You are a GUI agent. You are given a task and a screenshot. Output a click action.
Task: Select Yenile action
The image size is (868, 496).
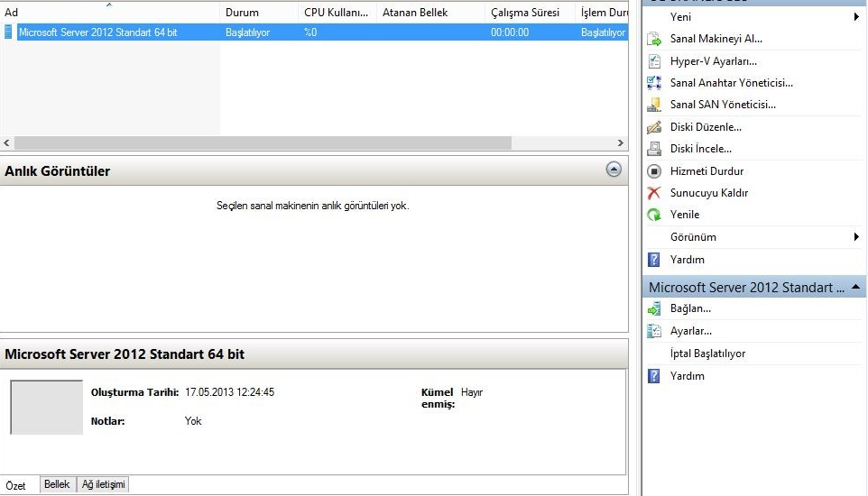684,215
